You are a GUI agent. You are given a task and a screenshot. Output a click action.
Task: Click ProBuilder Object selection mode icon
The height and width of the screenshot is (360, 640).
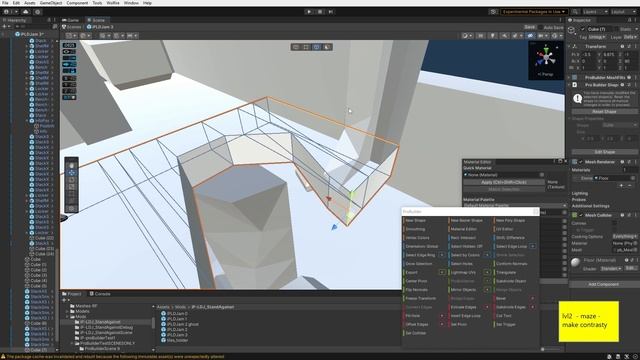[x=296, y=47]
